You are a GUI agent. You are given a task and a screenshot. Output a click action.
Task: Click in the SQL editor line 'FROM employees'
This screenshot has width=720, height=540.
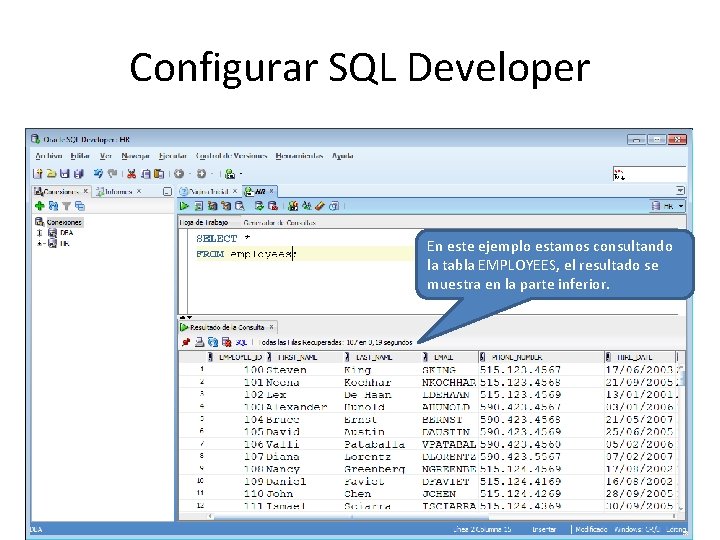point(247,254)
